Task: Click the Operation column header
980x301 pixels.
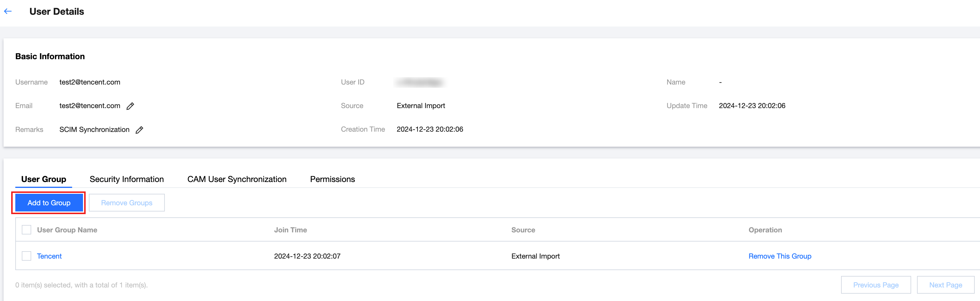Action: pos(765,230)
